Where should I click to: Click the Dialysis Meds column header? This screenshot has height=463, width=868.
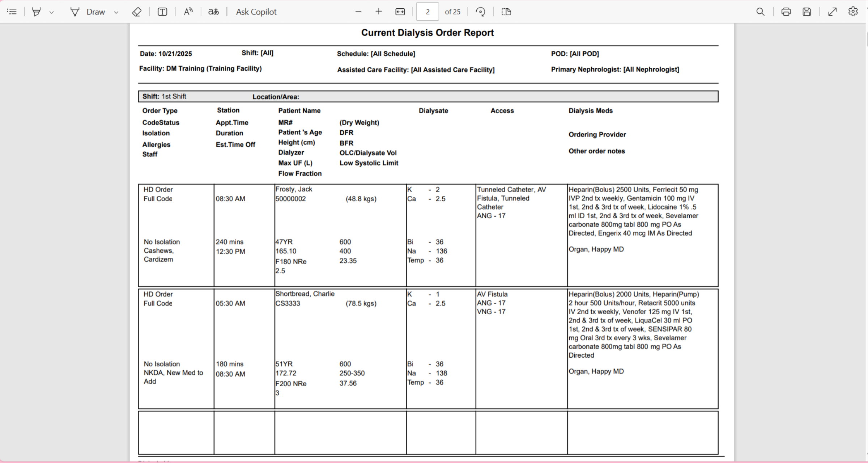[591, 110]
